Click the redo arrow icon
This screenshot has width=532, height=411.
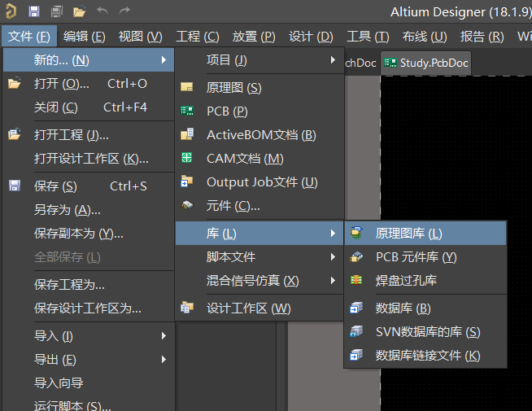pyautogui.click(x=124, y=11)
